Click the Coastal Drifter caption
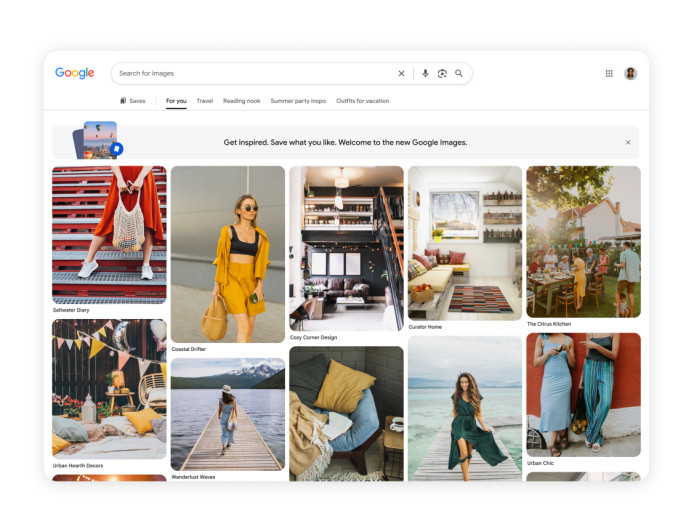Image resolution: width=694 pixels, height=532 pixels. click(189, 349)
